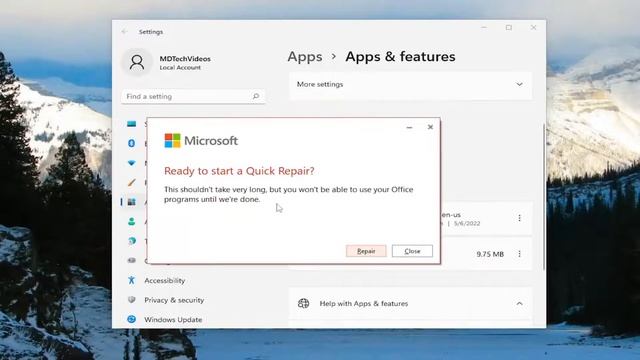Viewport: 640px width, 360px height.
Task: Minimize the Microsoft repair dialog
Action: (x=409, y=127)
